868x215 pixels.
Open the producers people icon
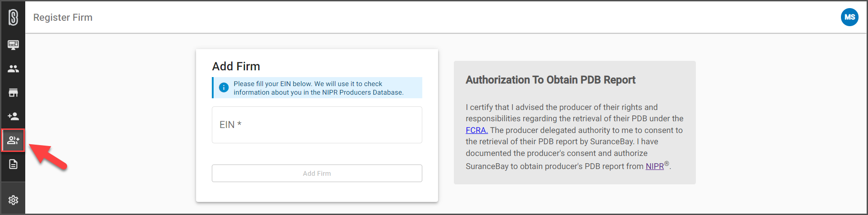13,69
